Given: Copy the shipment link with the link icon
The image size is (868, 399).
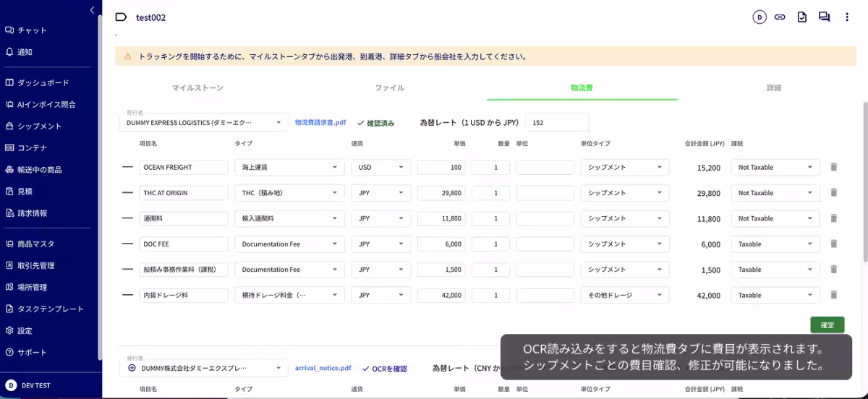Looking at the screenshot, I should point(780,17).
